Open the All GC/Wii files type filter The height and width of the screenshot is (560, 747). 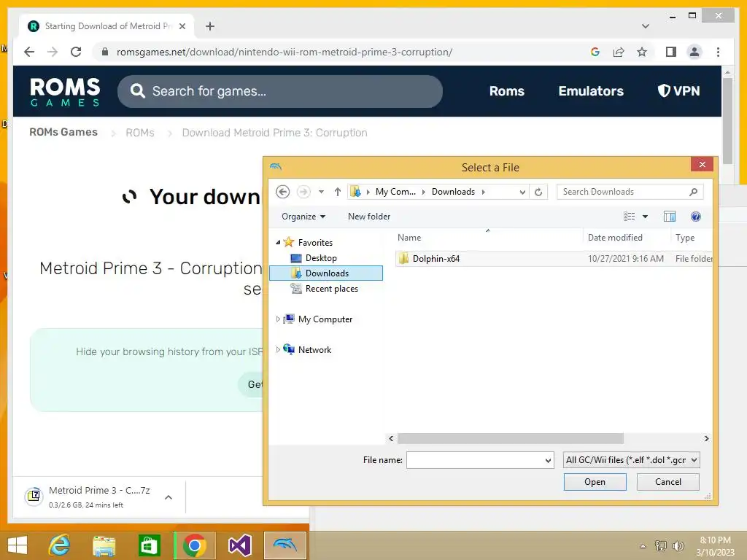631,460
